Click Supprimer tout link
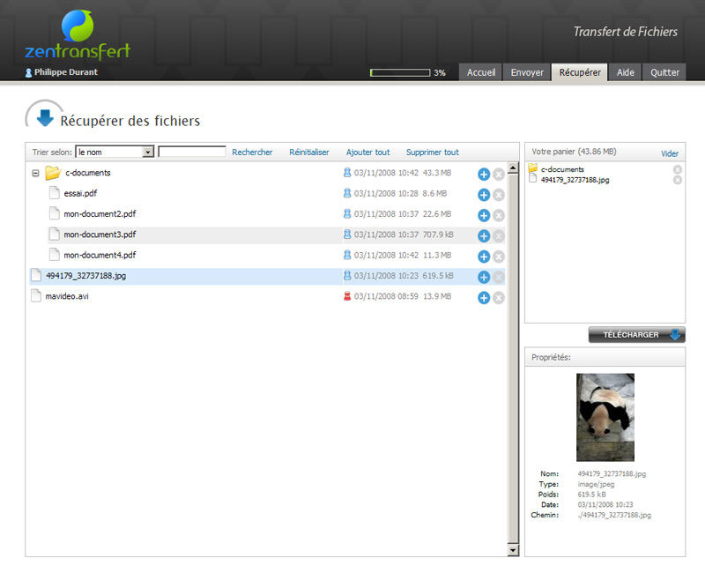The height and width of the screenshot is (588, 705). click(x=433, y=152)
